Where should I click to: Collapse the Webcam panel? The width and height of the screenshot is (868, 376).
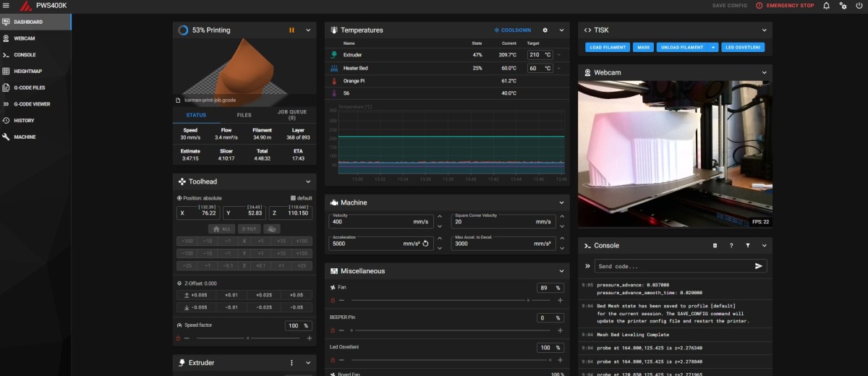[765, 73]
